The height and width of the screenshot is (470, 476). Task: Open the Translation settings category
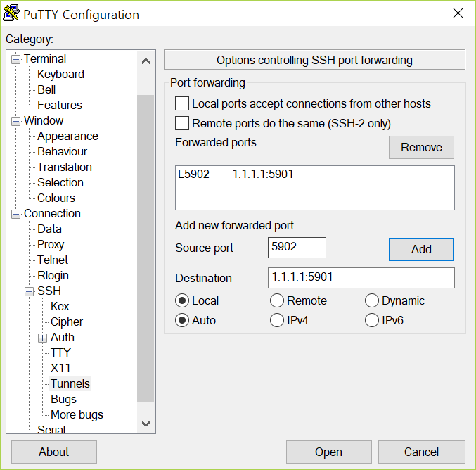[65, 167]
